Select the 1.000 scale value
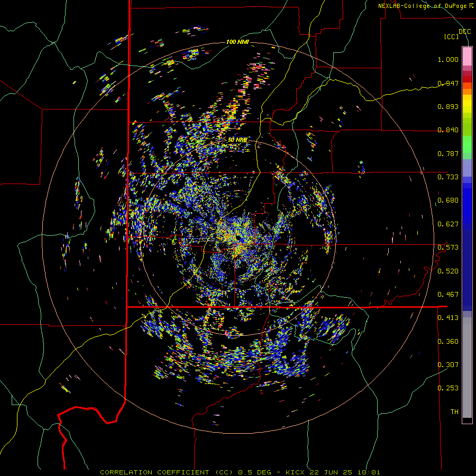This screenshot has height=476, width=476. tap(448, 59)
